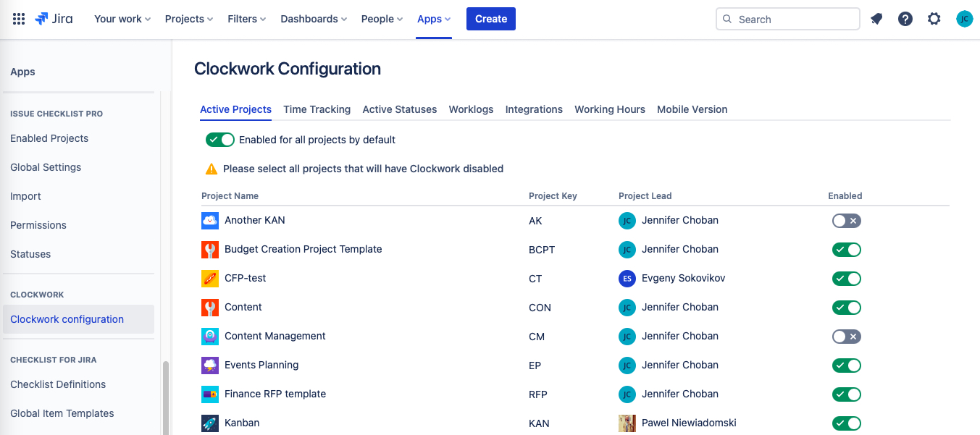Click the JC avatar in Another KAN row
980x435 pixels.
pyautogui.click(x=627, y=220)
